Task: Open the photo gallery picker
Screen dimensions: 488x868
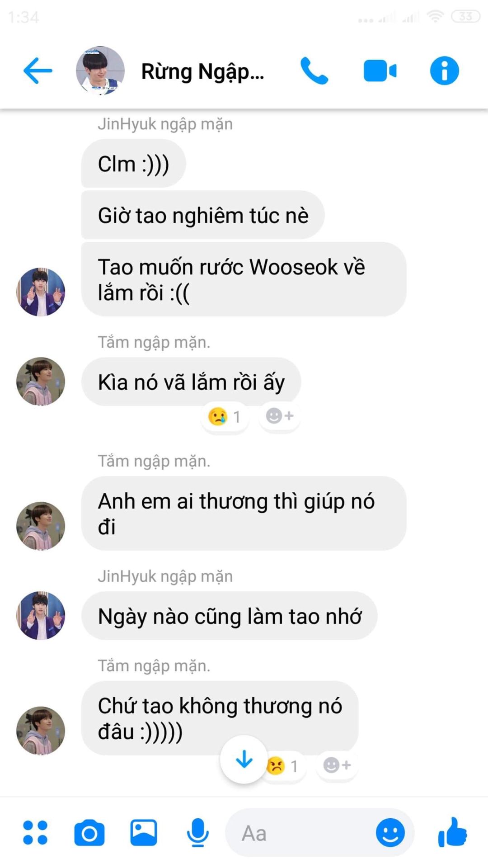Action: 144,832
